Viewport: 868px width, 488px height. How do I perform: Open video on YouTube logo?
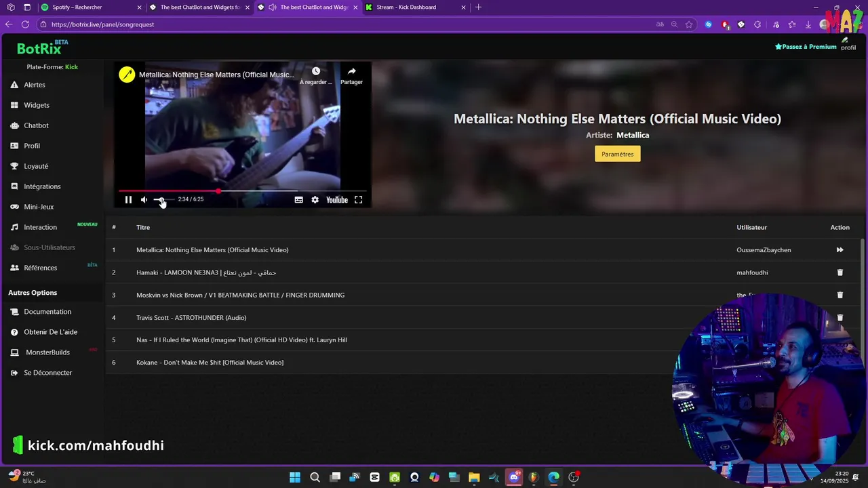click(337, 200)
